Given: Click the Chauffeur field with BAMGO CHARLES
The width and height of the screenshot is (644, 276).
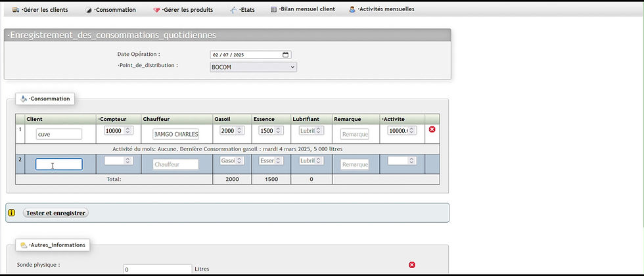Looking at the screenshot, I should click(176, 134).
